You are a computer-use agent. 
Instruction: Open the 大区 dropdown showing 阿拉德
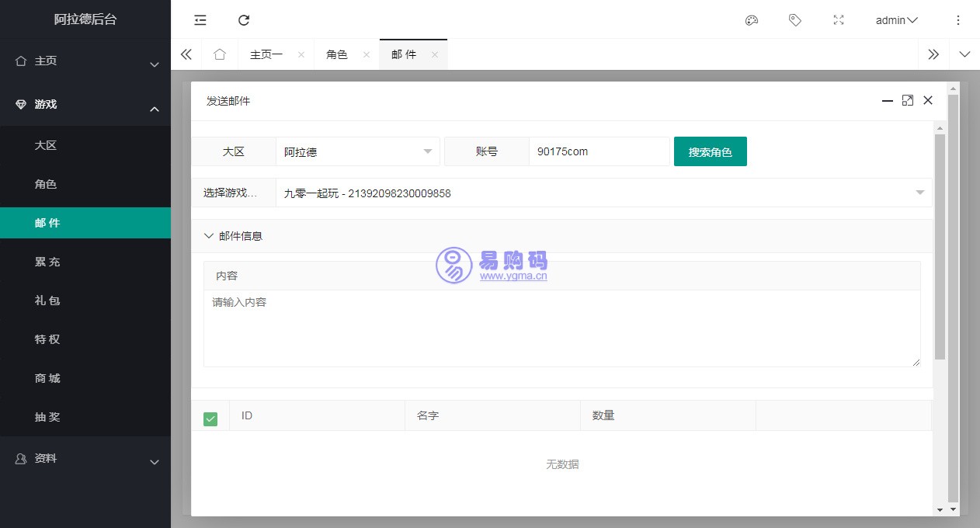[x=357, y=151]
